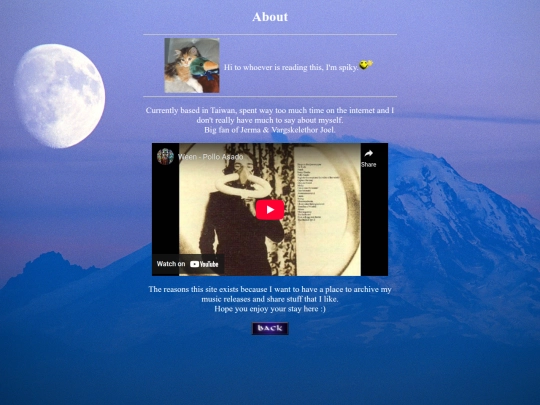Viewport: 540px width, 405px height.
Task: Click the 'The reasons this site exists' line
Action: [x=270, y=289]
